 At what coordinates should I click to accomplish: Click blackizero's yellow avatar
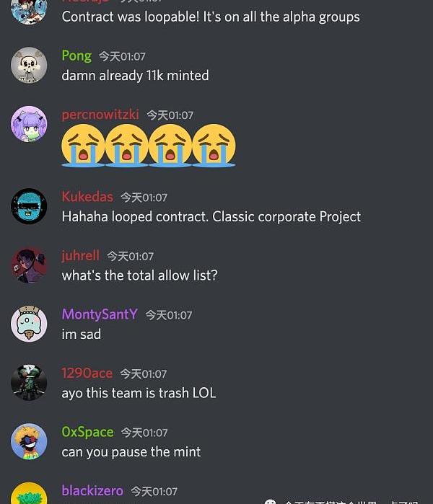coord(29,493)
